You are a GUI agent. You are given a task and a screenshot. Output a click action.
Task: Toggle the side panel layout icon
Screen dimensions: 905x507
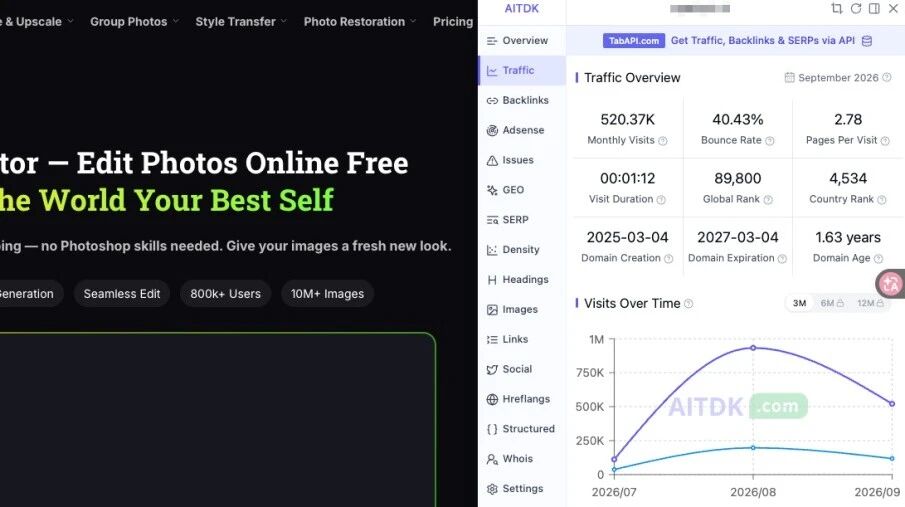[874, 8]
